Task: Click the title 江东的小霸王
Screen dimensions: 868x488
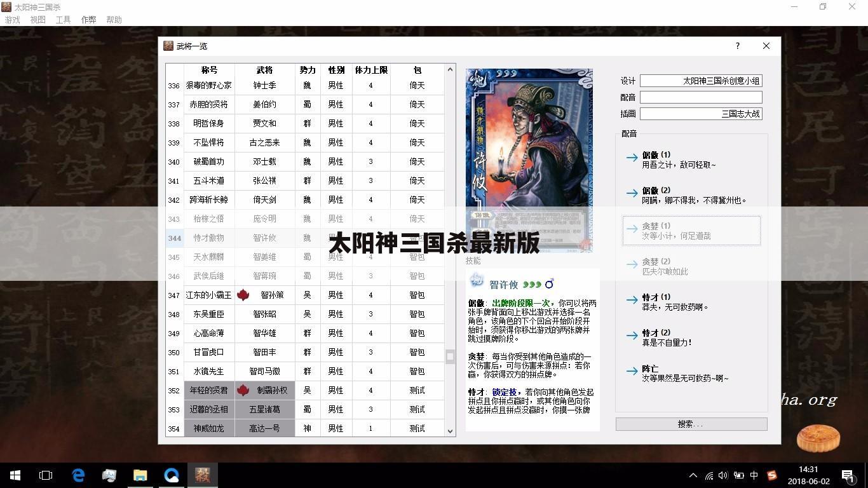Action: click(209, 295)
